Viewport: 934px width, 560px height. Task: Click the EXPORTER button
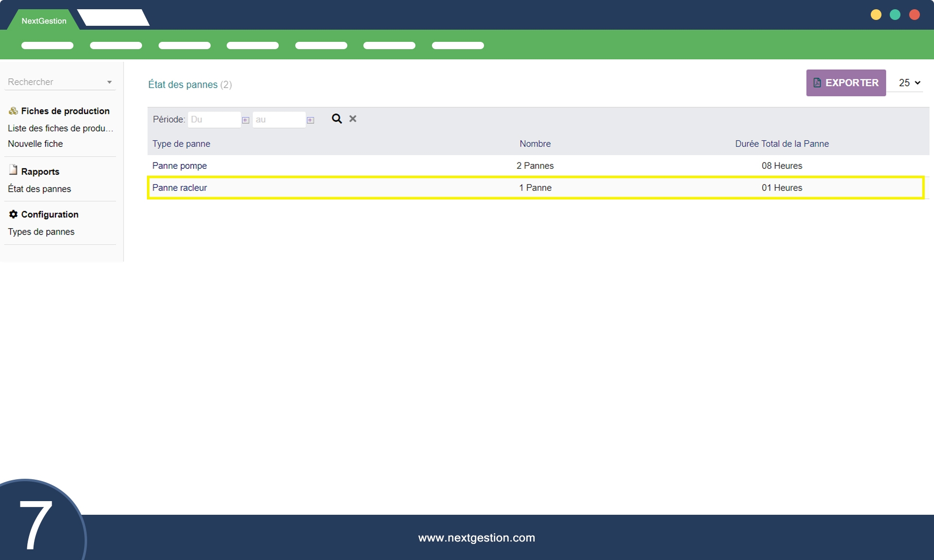pyautogui.click(x=846, y=83)
